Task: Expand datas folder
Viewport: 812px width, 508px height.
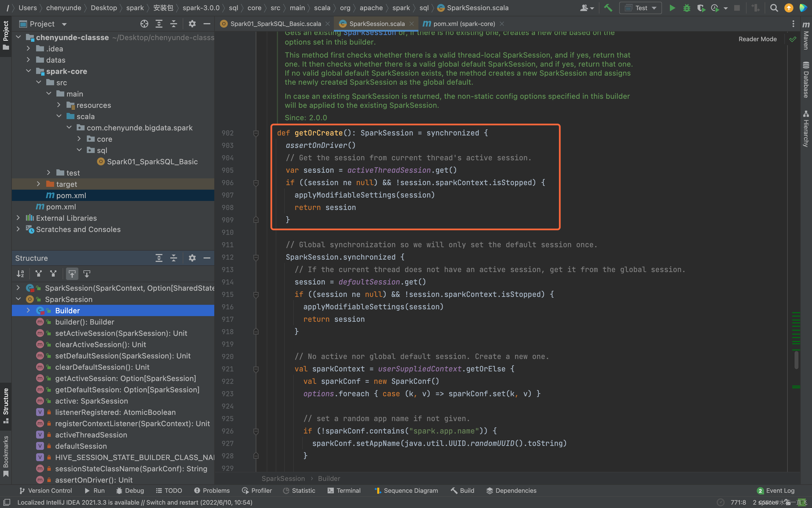Action: pos(28,60)
